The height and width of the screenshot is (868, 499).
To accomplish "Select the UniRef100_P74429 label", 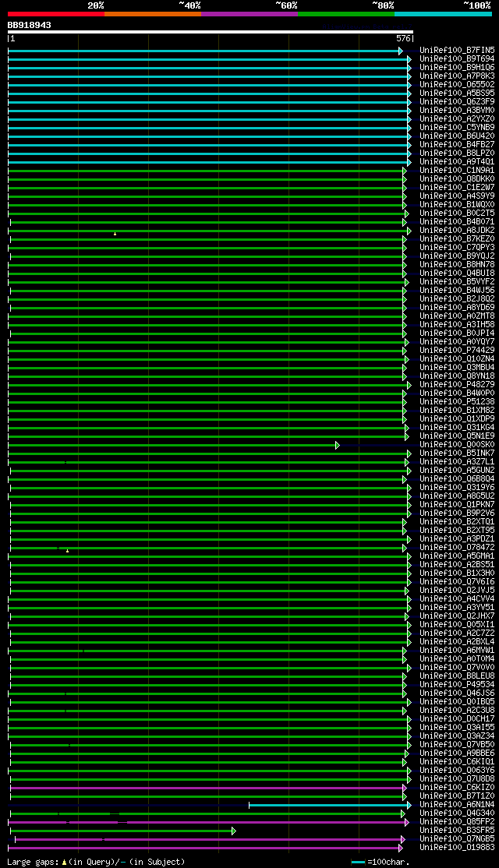I will 457,351.
